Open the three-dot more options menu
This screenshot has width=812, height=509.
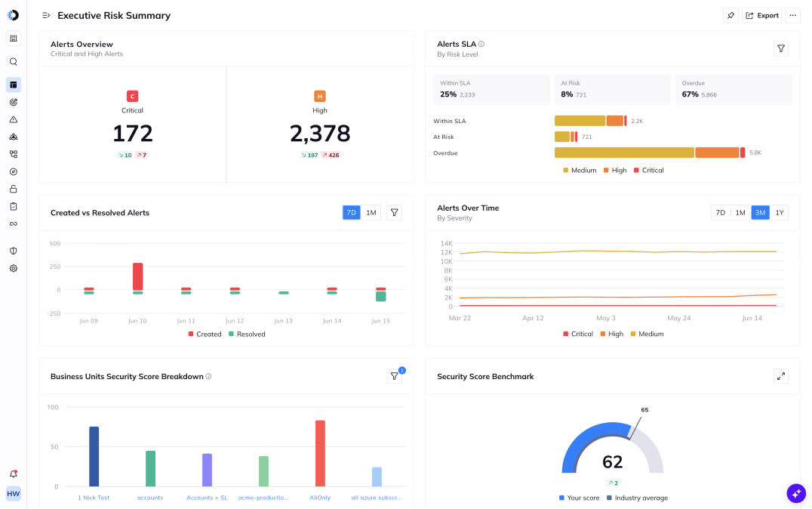tap(793, 16)
